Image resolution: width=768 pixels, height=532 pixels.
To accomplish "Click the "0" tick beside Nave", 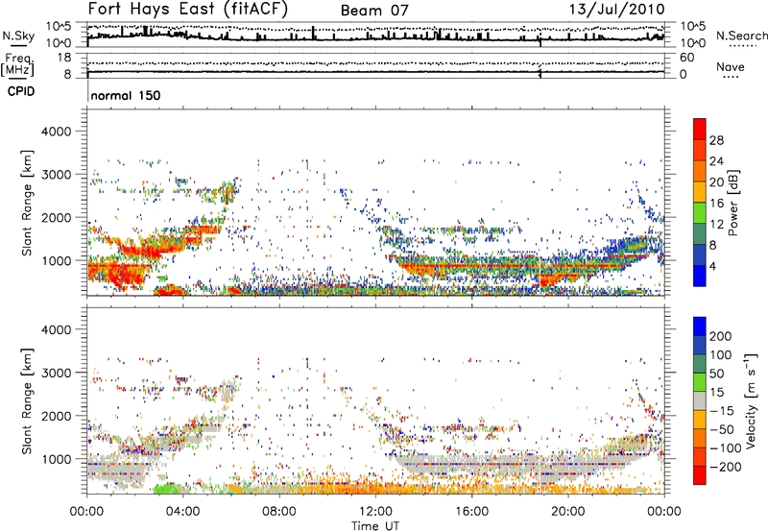I will [684, 75].
